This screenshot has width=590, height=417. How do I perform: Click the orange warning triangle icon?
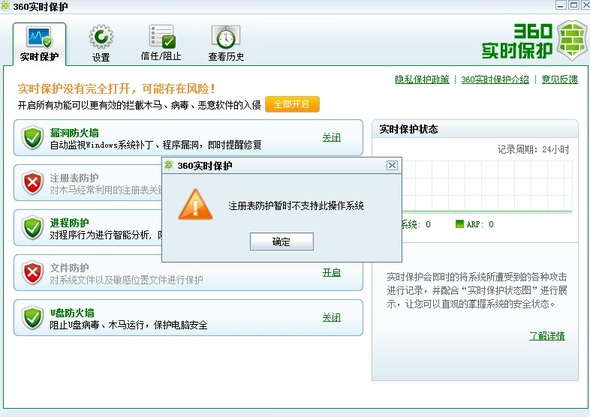click(195, 205)
